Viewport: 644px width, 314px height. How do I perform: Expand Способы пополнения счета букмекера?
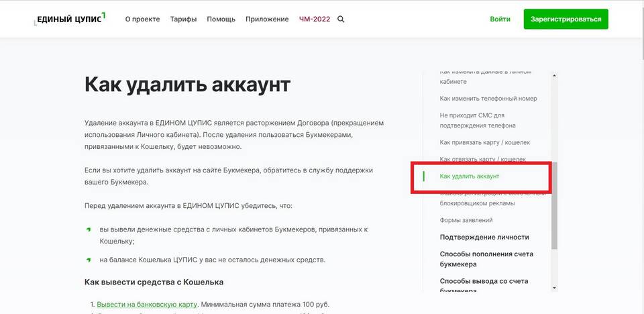click(486, 259)
